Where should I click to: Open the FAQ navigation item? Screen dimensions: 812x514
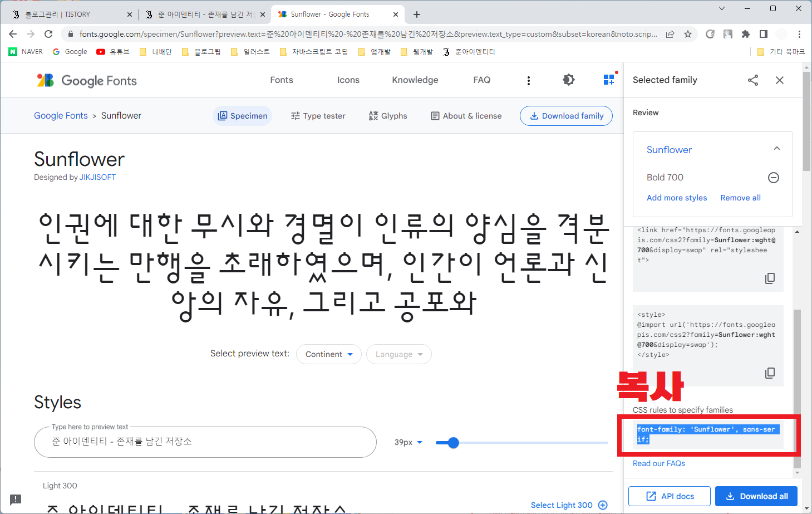[482, 80]
